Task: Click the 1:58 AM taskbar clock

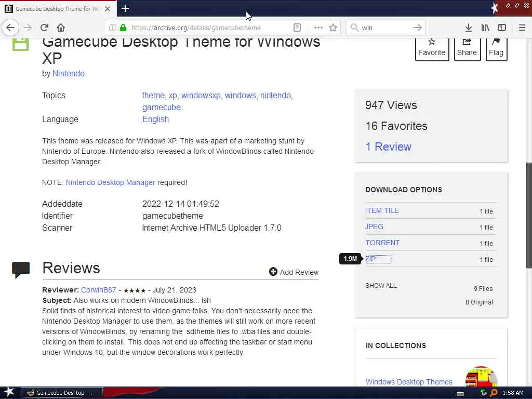Action: click(x=513, y=393)
